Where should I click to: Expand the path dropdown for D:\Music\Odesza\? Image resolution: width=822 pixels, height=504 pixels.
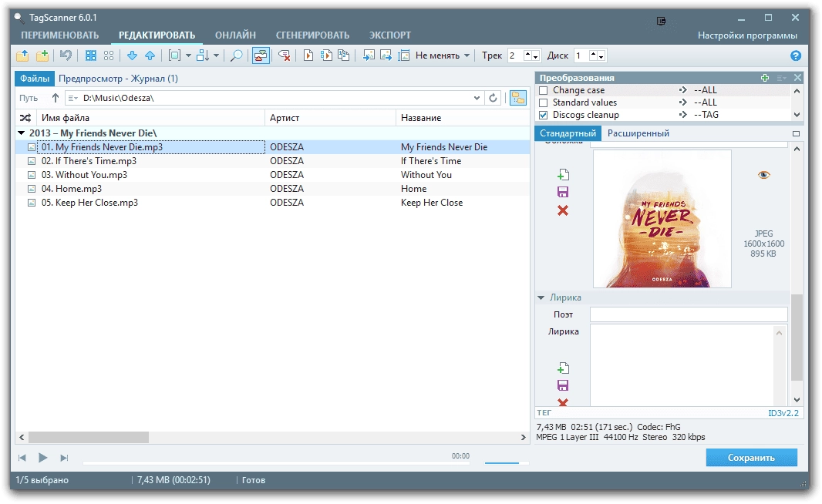[x=477, y=98]
